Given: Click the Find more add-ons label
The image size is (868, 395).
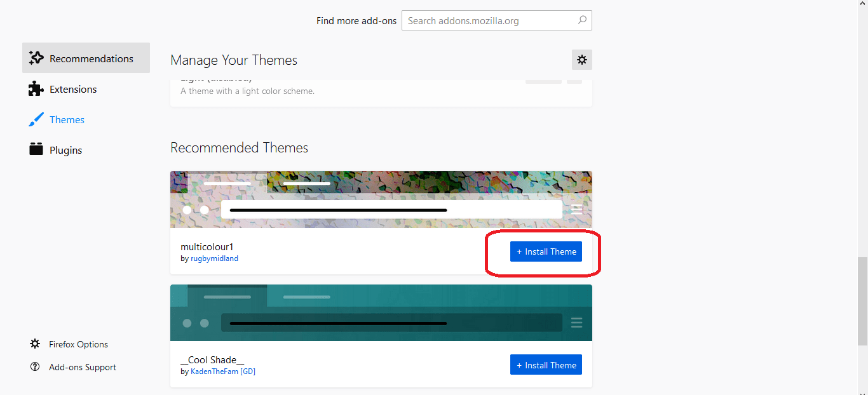Looking at the screenshot, I should tap(356, 20).
